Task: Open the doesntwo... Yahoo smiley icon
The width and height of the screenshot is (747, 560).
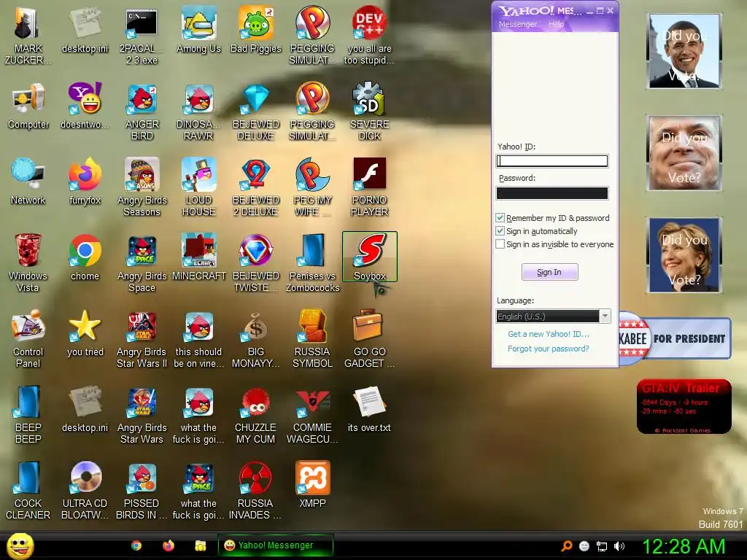Action: pos(85,106)
